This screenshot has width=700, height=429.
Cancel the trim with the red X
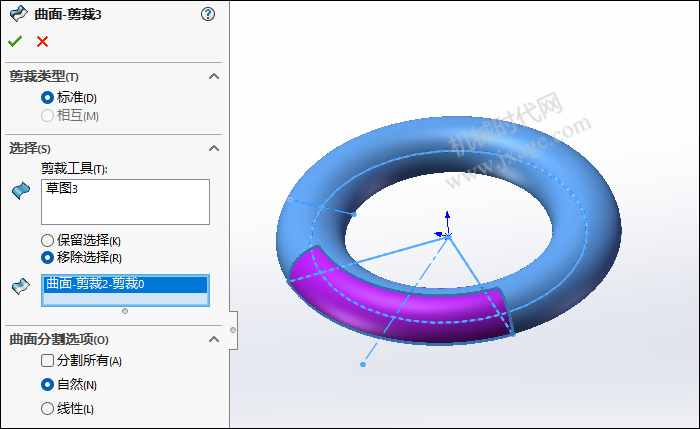click(x=42, y=42)
